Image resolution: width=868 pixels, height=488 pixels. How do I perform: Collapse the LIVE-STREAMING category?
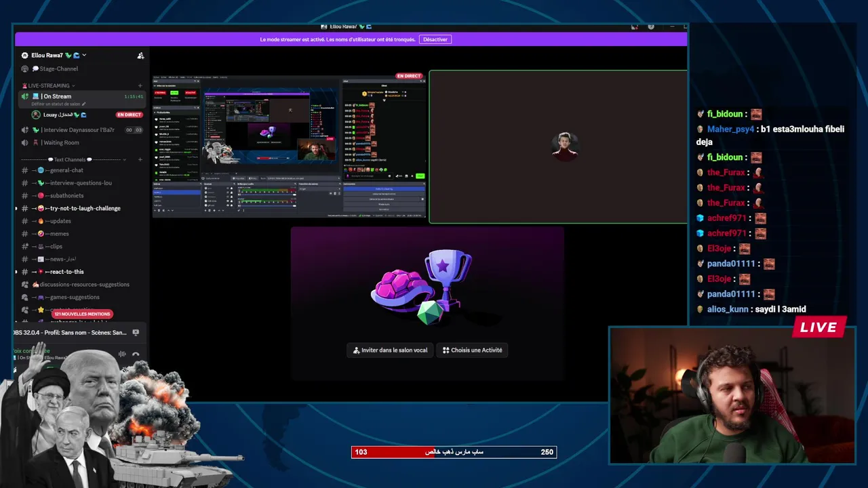48,85
